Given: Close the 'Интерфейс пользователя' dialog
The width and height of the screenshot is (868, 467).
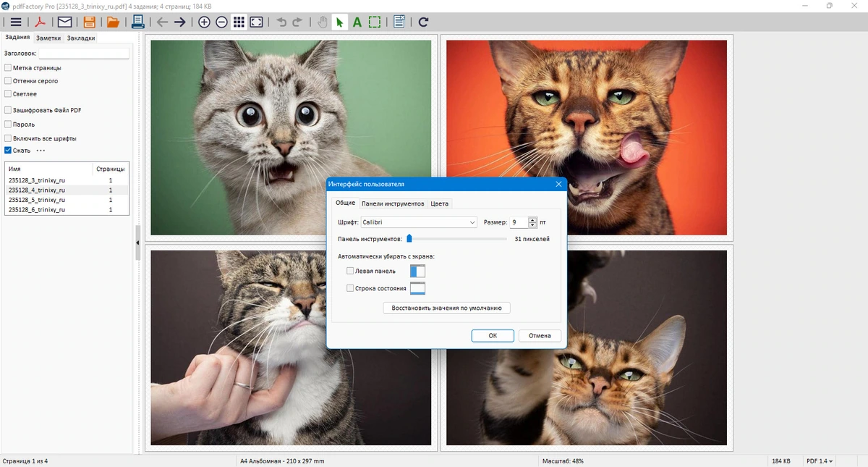Looking at the screenshot, I should 558,184.
